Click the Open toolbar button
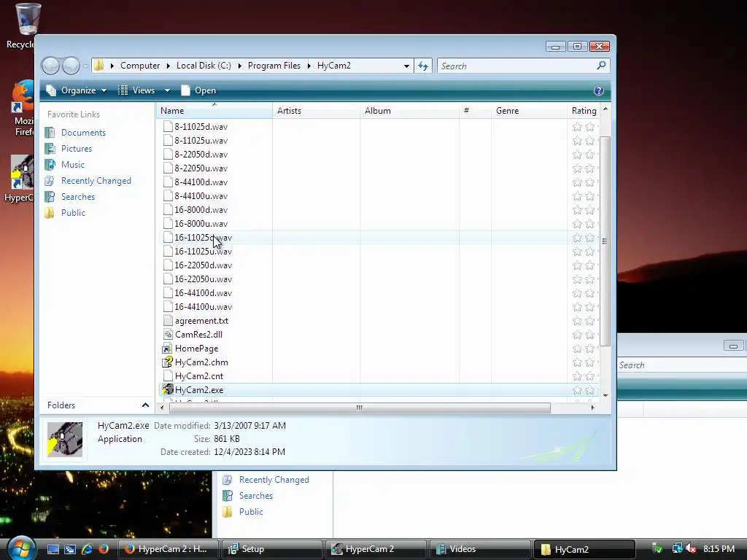 pyautogui.click(x=198, y=90)
